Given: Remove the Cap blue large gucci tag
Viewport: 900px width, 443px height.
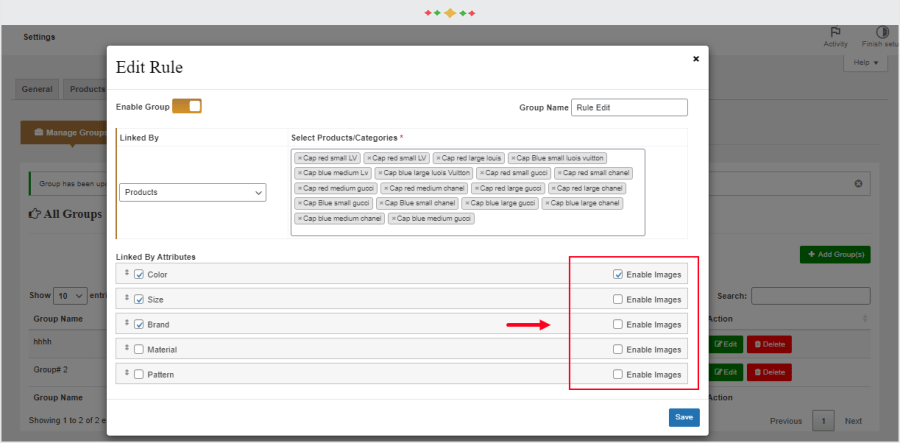Looking at the screenshot, I should [467, 203].
